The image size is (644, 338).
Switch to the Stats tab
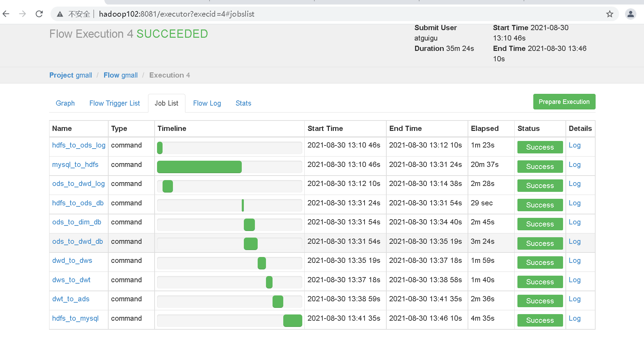(x=243, y=103)
